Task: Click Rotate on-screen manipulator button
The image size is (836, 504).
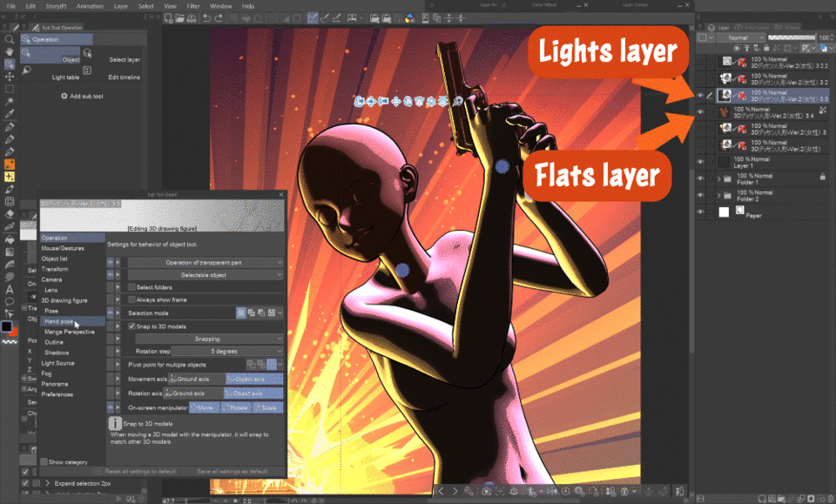Action: [235, 407]
